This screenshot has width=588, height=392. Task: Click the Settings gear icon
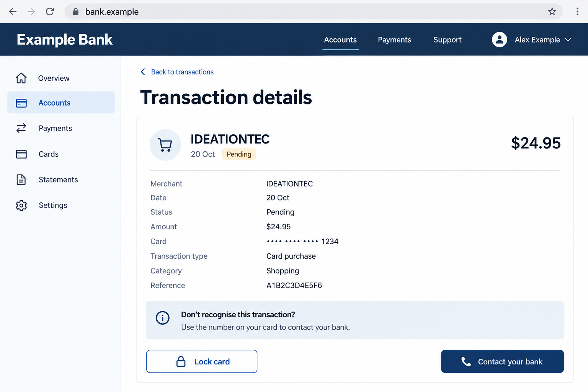21,206
